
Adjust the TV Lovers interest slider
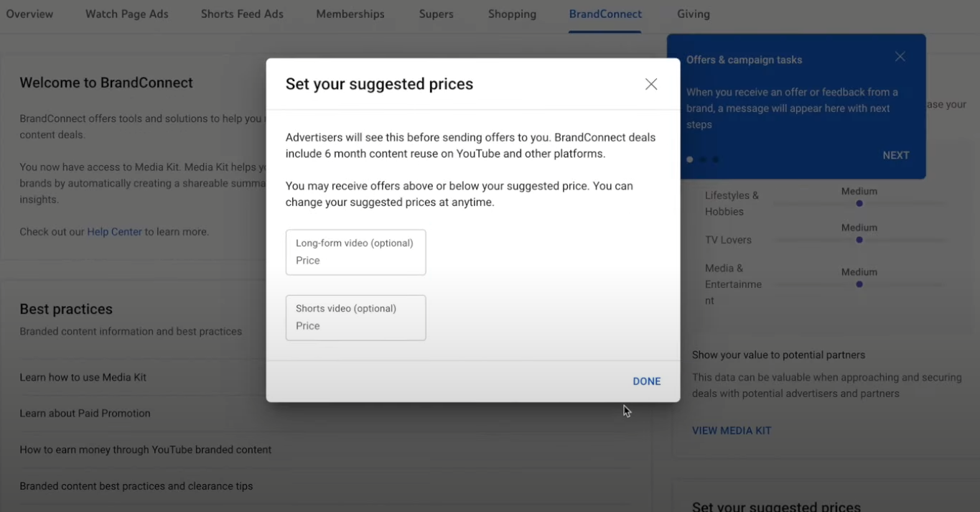click(x=859, y=240)
